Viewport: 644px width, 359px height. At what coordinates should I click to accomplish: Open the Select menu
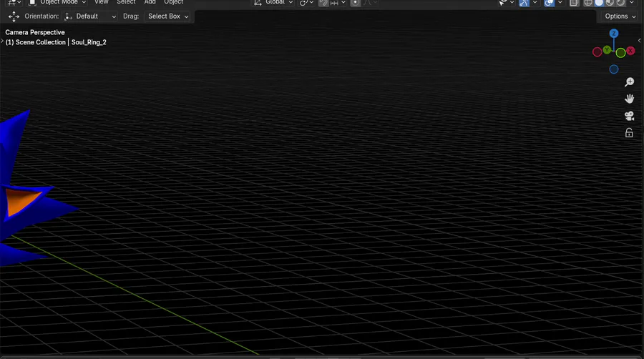tap(126, 2)
